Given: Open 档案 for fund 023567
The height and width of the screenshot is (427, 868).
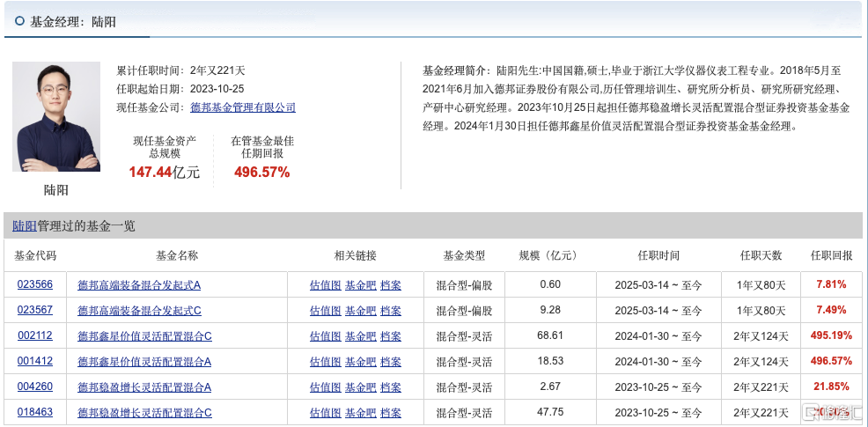Looking at the screenshot, I should [x=391, y=311].
